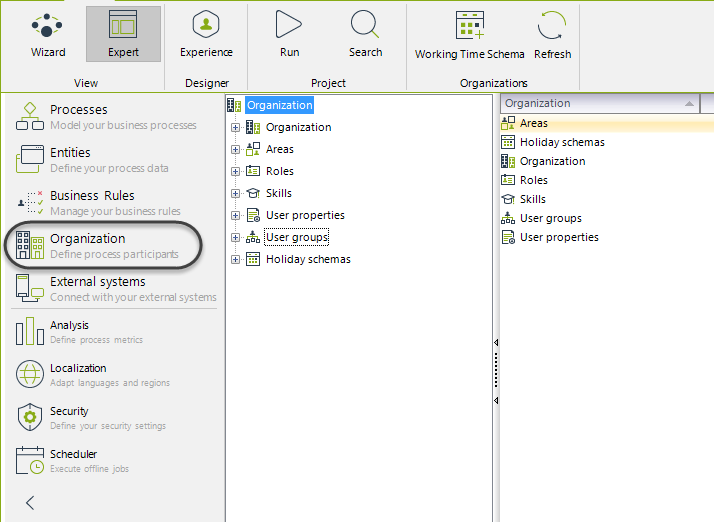The width and height of the screenshot is (714, 522).
Task: Open Analysis module
Action: (x=80, y=332)
